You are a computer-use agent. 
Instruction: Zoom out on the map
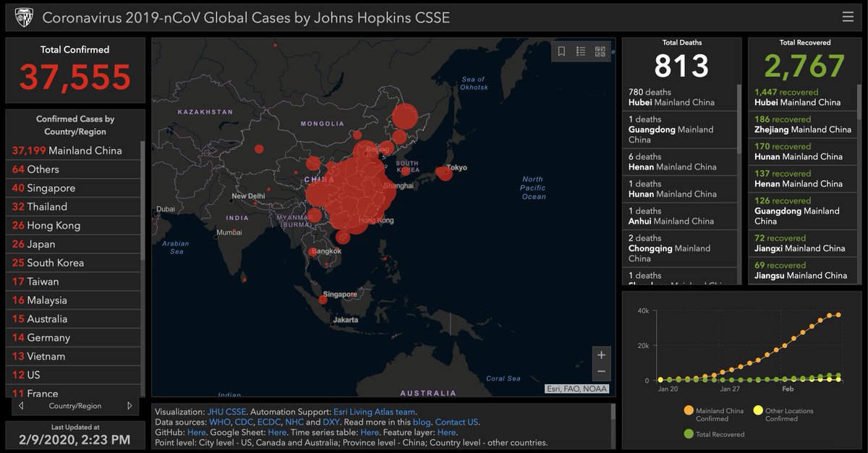coord(601,372)
